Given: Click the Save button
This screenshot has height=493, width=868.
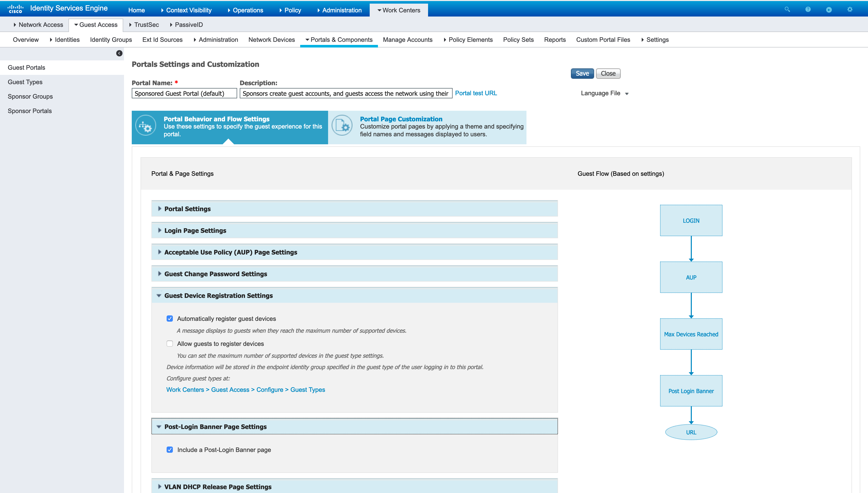Looking at the screenshot, I should point(582,74).
